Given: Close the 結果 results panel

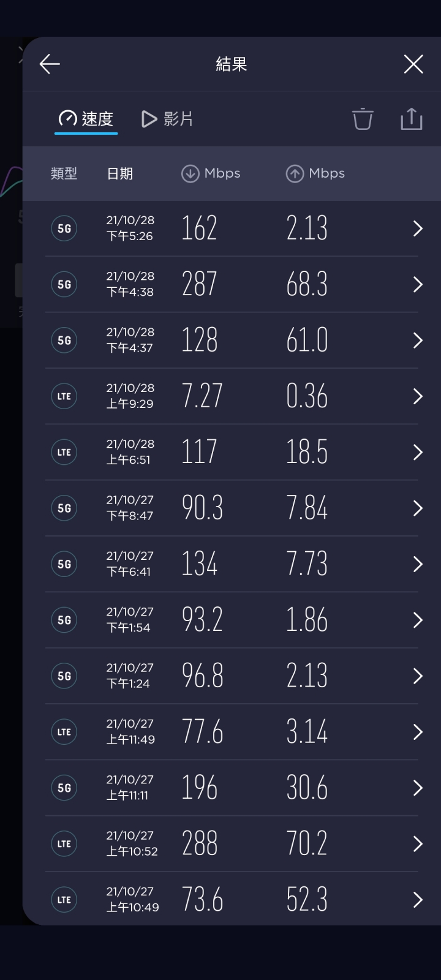Looking at the screenshot, I should [x=413, y=64].
